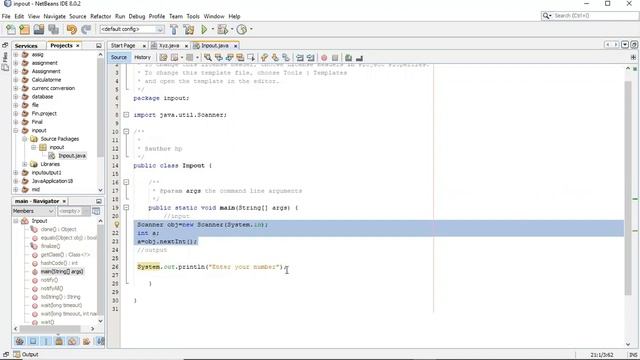The image size is (640, 360).
Task: Open Profile Project dropdown arrow
Action: click(251, 29)
